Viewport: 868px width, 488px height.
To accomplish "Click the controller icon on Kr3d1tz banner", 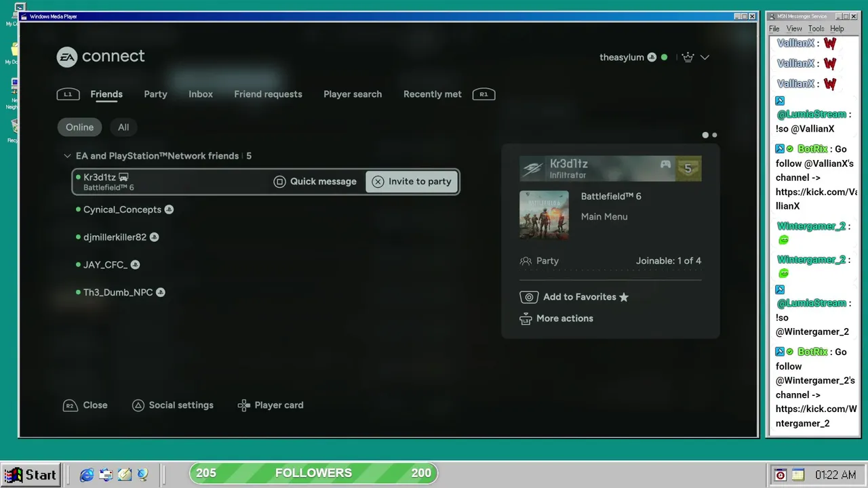I will click(666, 164).
